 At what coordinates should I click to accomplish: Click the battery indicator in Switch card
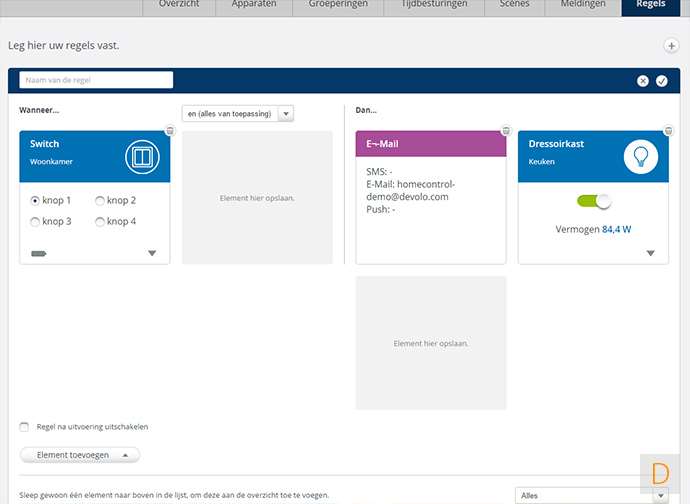39,254
